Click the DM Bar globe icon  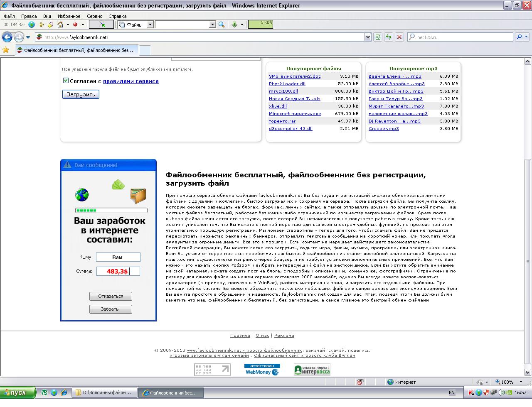[32, 25]
